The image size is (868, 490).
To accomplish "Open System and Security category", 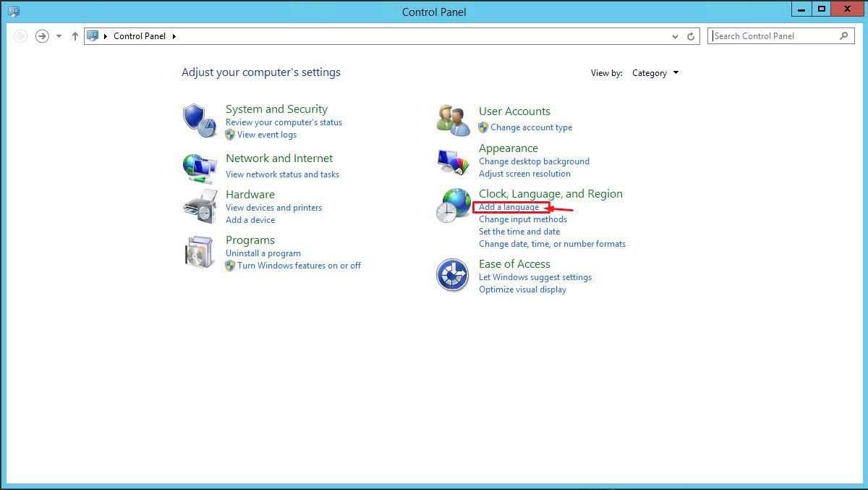I will point(276,109).
